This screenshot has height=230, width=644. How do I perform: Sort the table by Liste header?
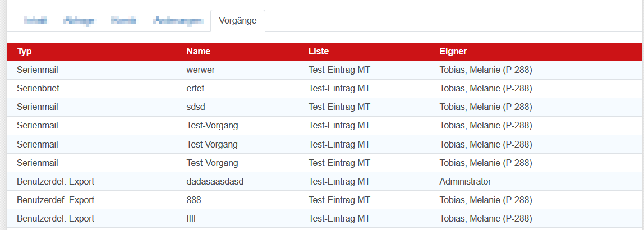319,52
